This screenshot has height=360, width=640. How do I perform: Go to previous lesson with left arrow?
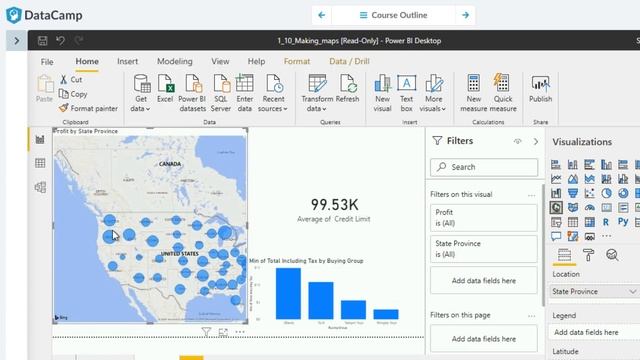point(322,15)
